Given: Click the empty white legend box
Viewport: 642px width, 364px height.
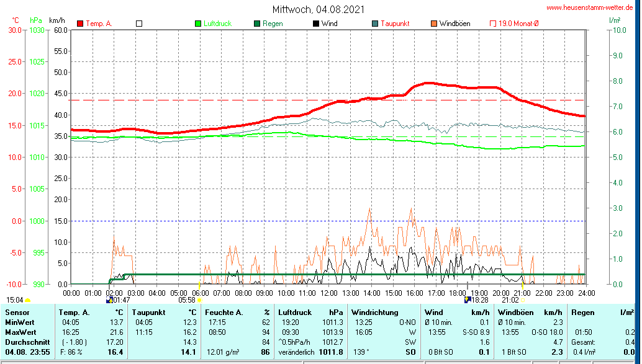Looking at the screenshot, I should [139, 24].
